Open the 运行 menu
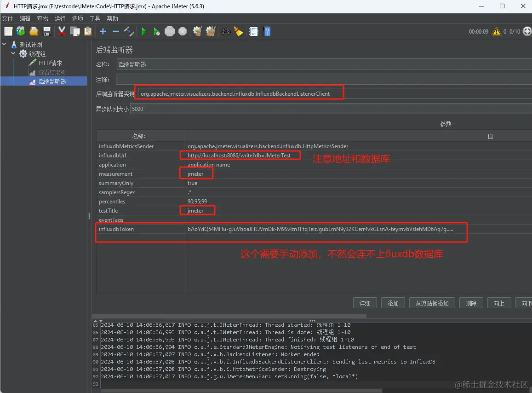Screen dimensions: 532x393 click(60, 18)
